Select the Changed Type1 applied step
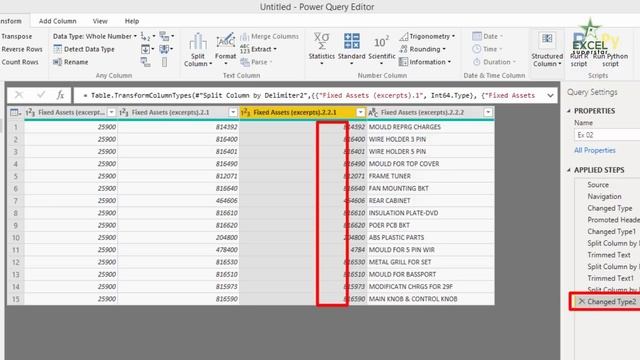Screen dimensions: 640x360 [611, 231]
